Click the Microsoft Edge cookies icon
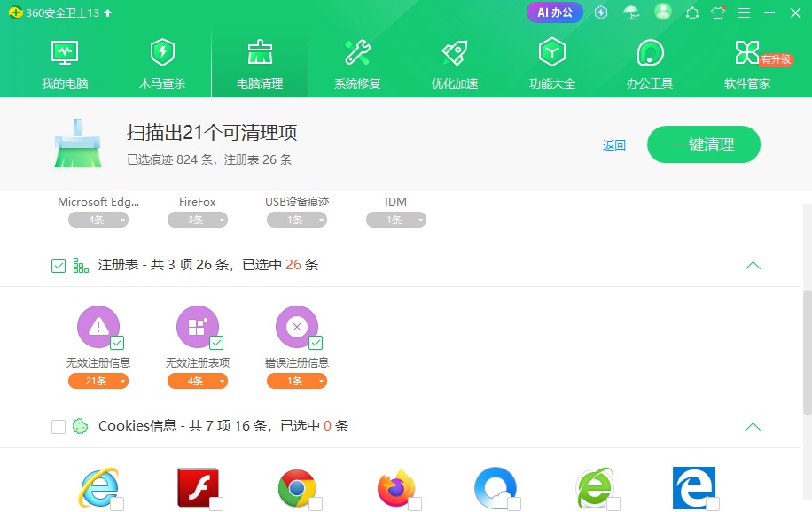Viewport: 812px width, 512px height. (x=694, y=488)
